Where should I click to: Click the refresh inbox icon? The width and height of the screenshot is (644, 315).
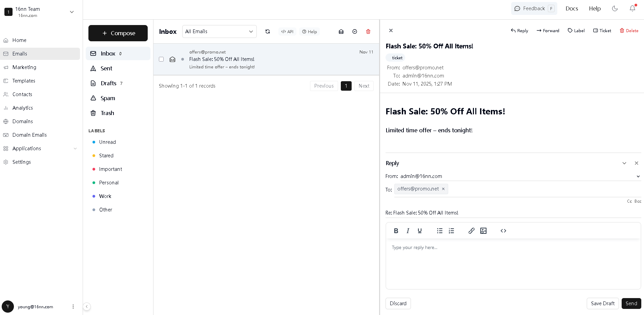click(268, 31)
